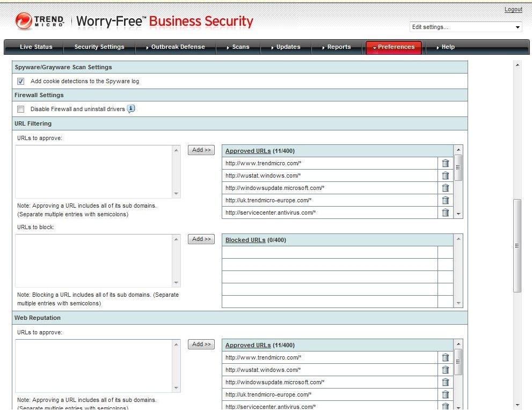Click down arrow of main page scrollbar
Screen dimensions: 532x410
[x=518, y=405]
